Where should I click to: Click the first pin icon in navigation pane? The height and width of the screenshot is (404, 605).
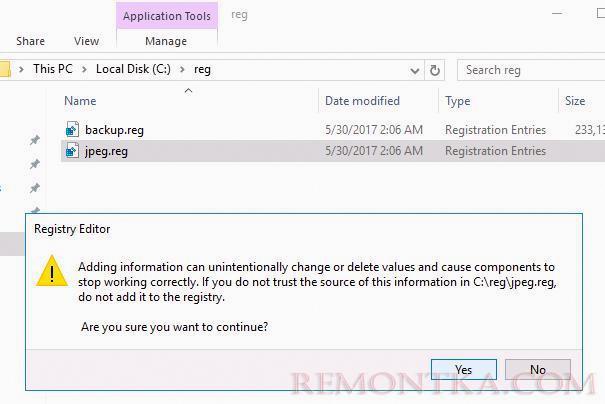(x=35, y=140)
